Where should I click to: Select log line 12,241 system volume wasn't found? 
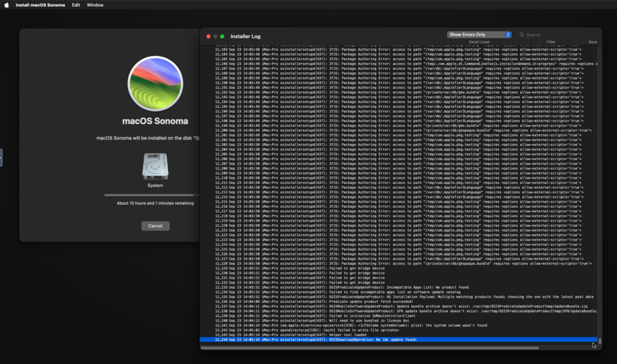coord(398,325)
